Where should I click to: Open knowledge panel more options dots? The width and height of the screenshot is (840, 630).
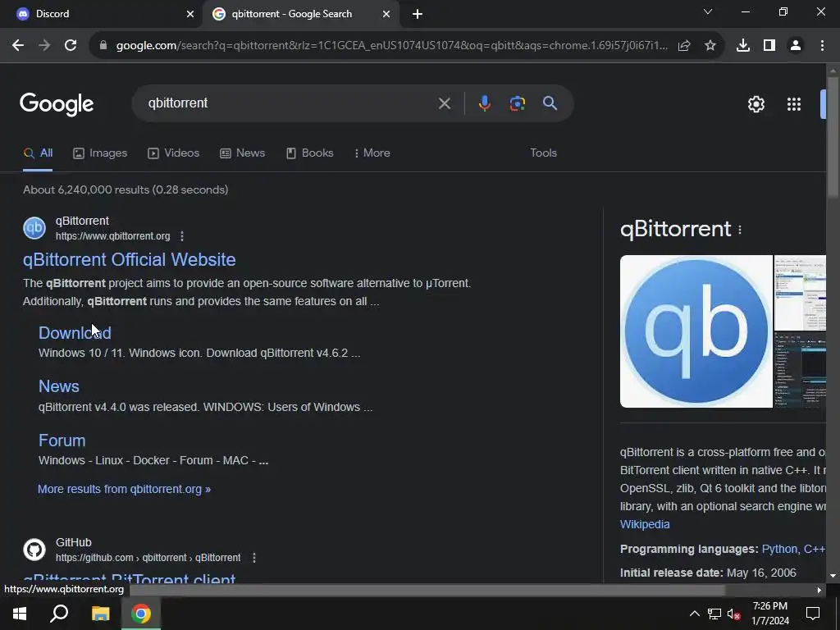740,230
